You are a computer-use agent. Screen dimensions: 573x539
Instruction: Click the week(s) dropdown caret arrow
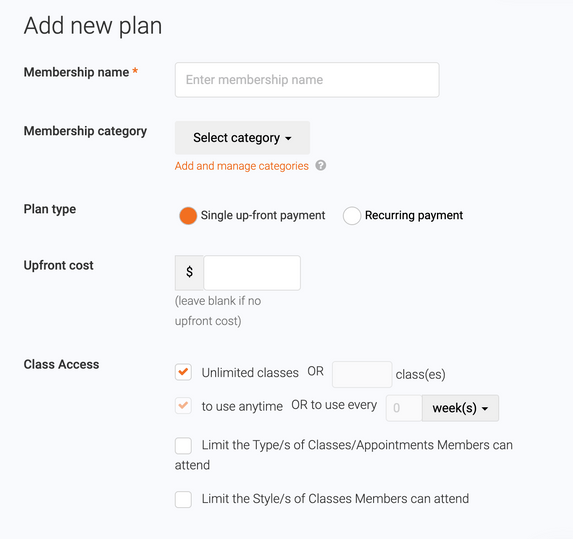click(x=485, y=409)
